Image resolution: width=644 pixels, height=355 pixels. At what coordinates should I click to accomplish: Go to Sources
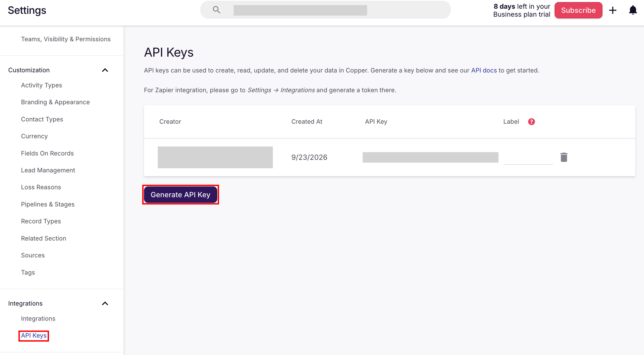point(33,255)
